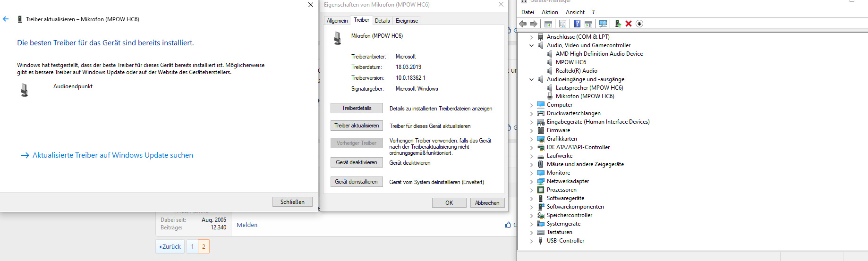868x261 pixels.
Task: Close the Treiber aktualisieren wizard window
Action: click(310, 5)
